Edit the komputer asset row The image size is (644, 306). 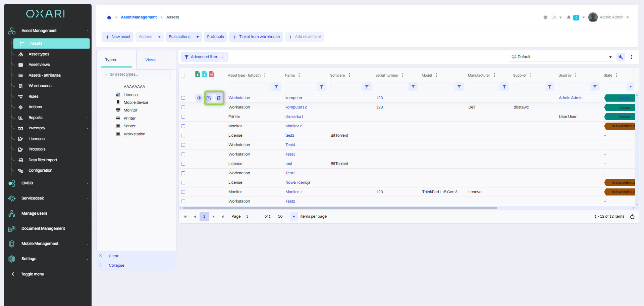pos(209,98)
